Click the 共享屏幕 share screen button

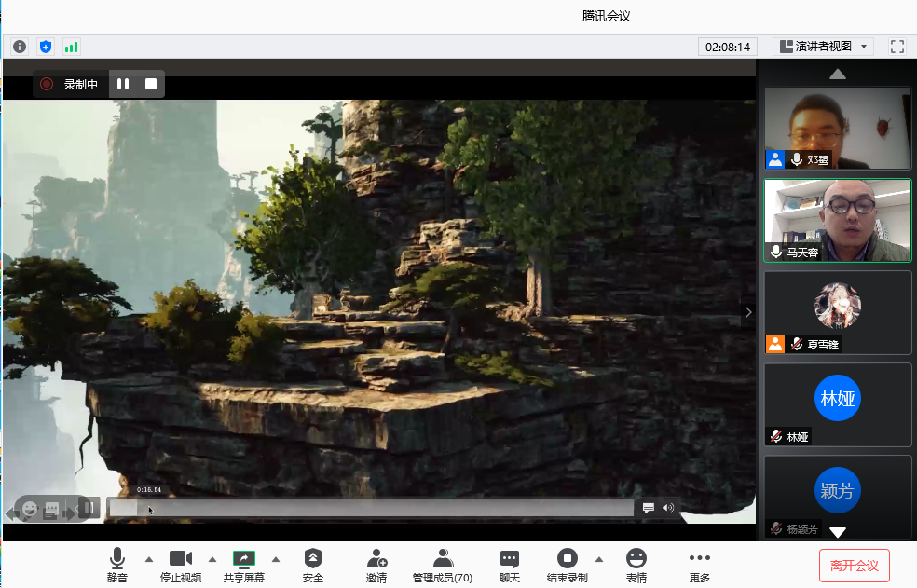click(244, 566)
